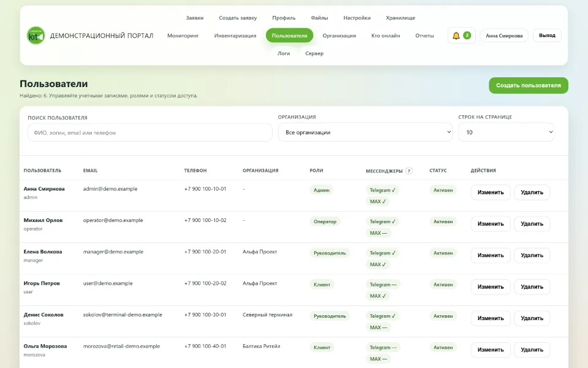Click the Руководитель role badge for Елена Волкова
Image resolution: width=588 pixels, height=368 pixels.
[x=330, y=253]
